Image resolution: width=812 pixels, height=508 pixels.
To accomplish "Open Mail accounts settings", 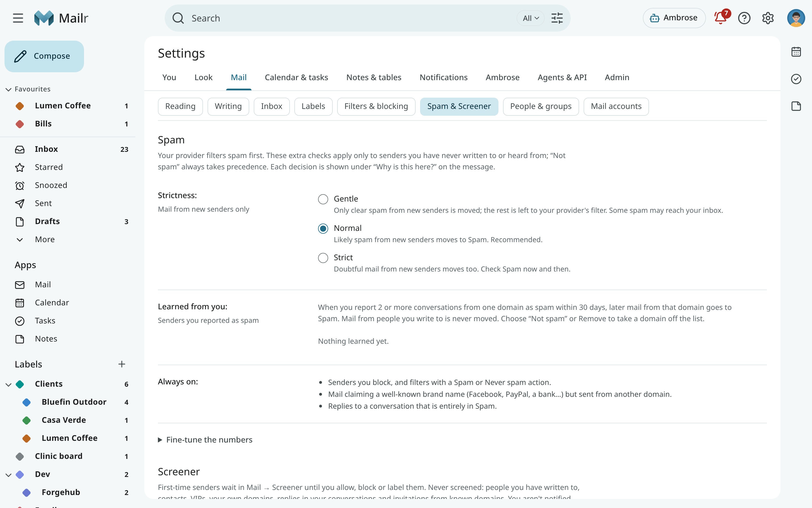I will tap(616, 106).
